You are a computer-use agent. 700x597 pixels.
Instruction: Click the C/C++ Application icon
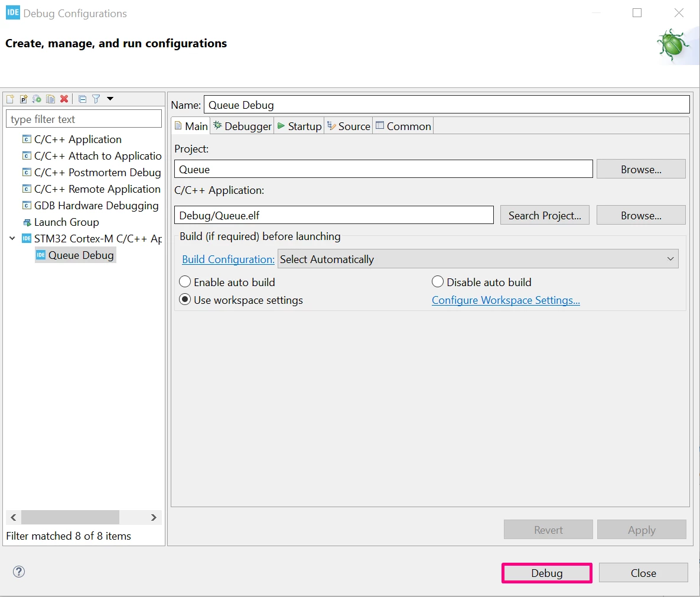tap(27, 139)
